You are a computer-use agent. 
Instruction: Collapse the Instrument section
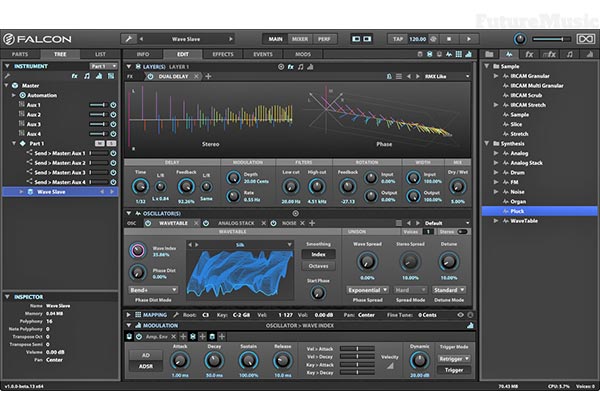click(7, 66)
